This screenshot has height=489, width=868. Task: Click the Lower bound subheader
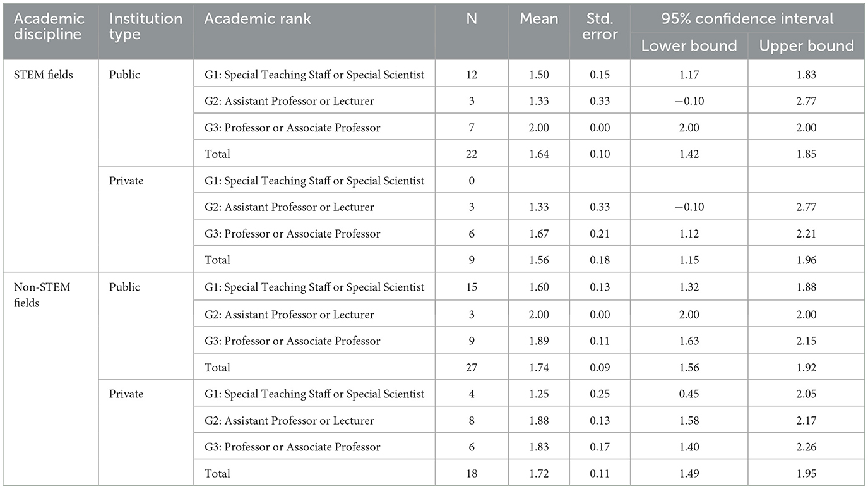point(689,46)
